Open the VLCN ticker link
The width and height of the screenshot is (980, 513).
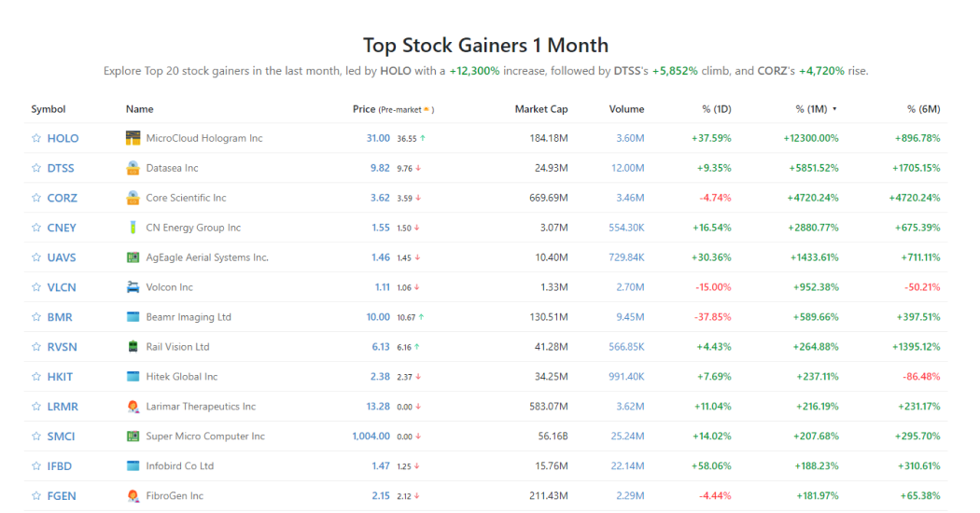point(62,287)
